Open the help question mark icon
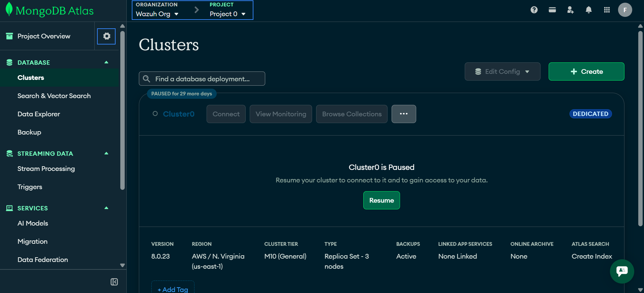This screenshot has height=293, width=644. pos(534,10)
